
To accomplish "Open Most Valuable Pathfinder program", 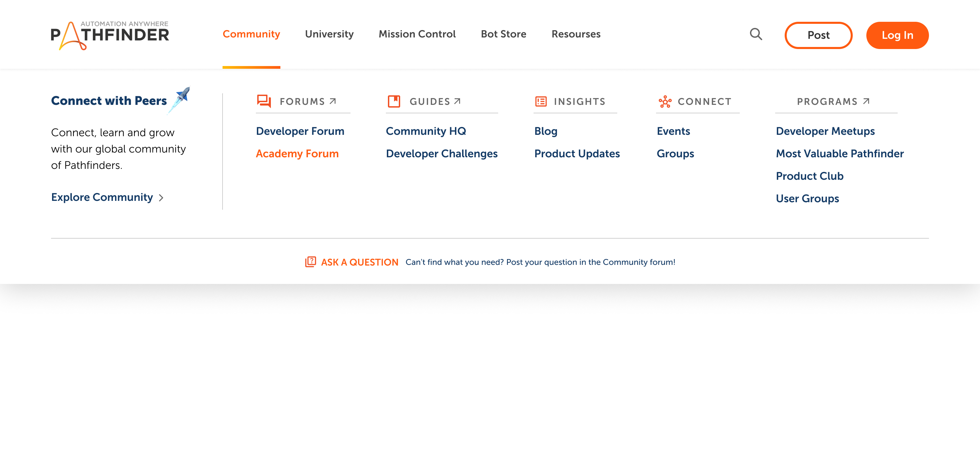I will [839, 154].
